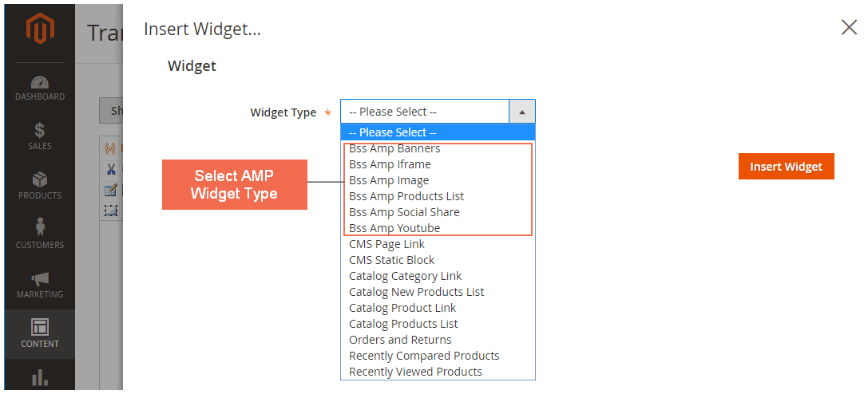The height and width of the screenshot is (394, 868).
Task: Open the Products box icon
Action: pyautogui.click(x=40, y=180)
